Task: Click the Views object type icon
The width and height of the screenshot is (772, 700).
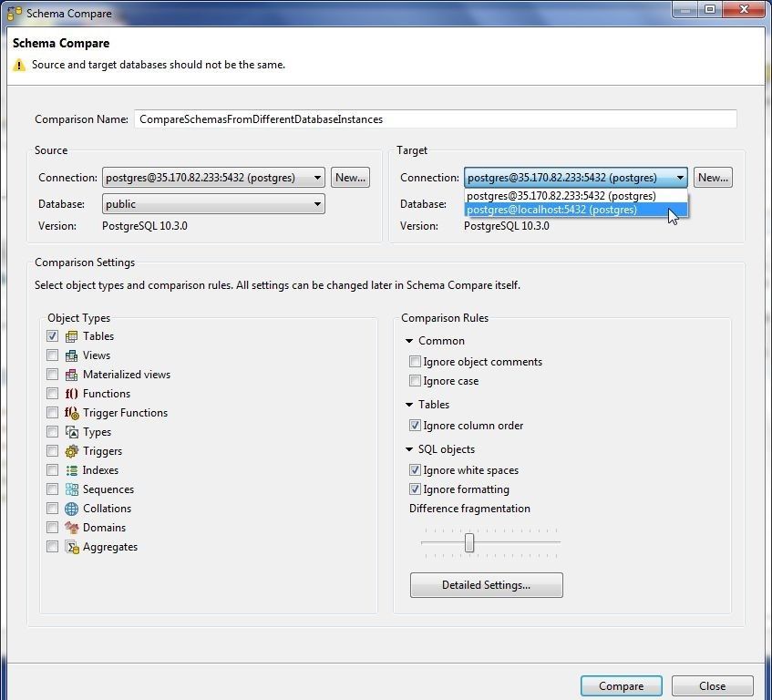Action: (x=71, y=355)
